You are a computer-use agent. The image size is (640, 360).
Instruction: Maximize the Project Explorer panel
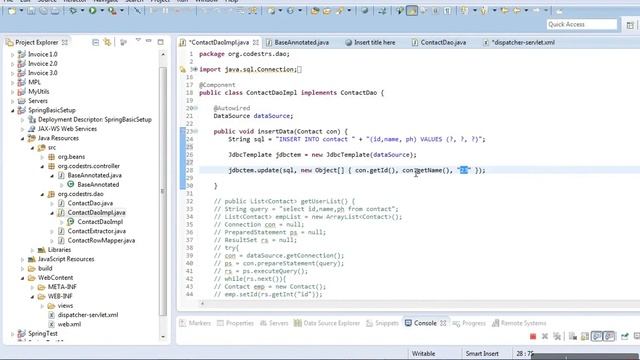point(160,42)
